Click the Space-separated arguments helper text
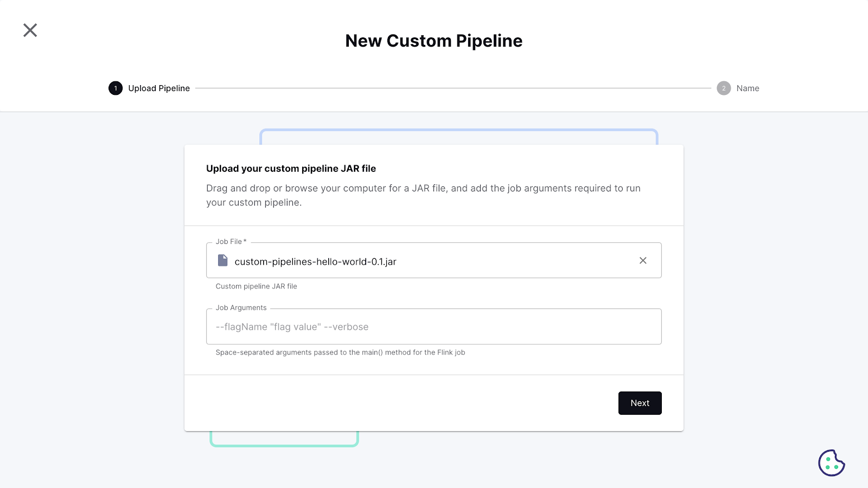The height and width of the screenshot is (488, 868). click(x=341, y=352)
